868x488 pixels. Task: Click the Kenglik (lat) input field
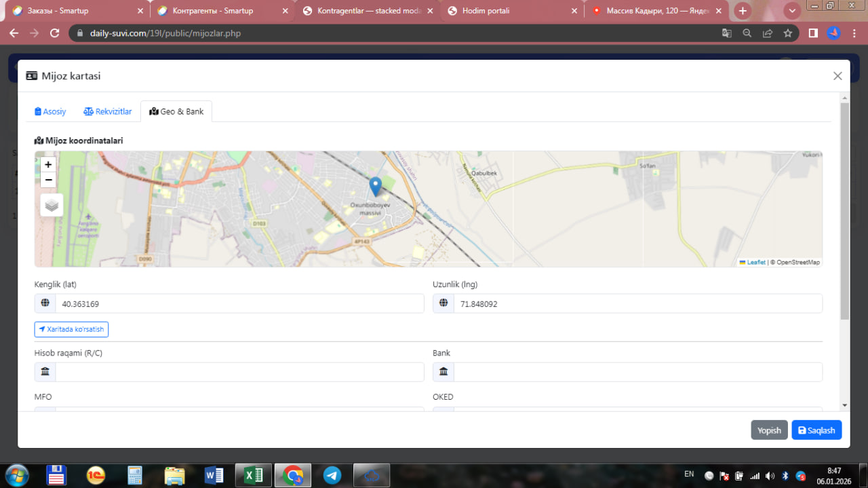[239, 304]
